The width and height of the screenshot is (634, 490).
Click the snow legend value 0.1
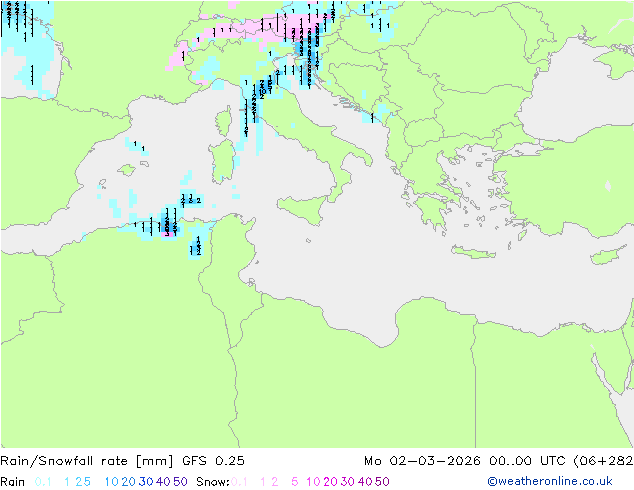point(239,482)
